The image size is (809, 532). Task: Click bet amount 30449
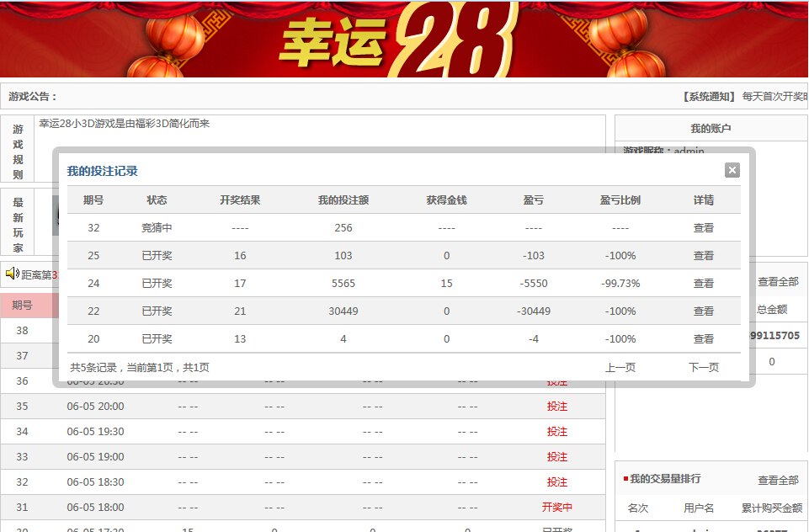click(x=343, y=311)
